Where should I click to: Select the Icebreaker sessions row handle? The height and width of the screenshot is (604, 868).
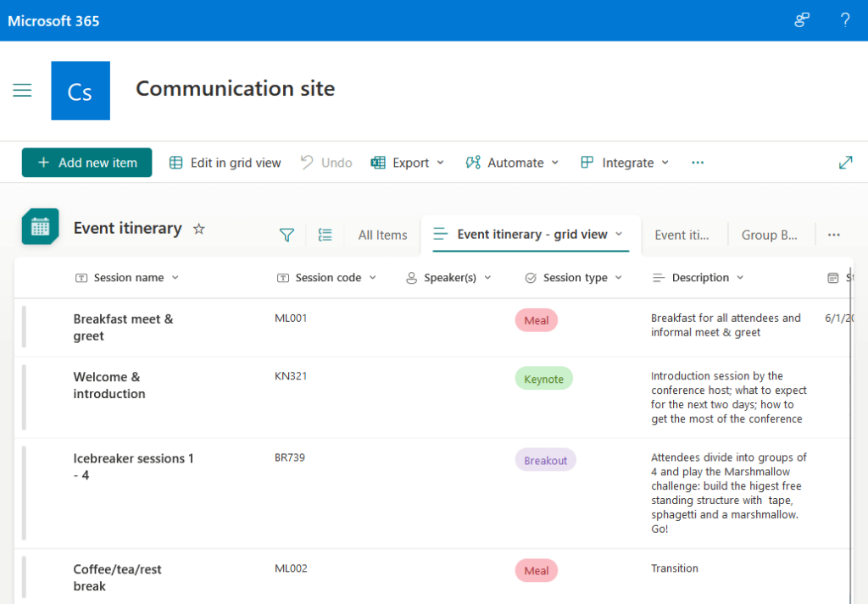[24, 493]
